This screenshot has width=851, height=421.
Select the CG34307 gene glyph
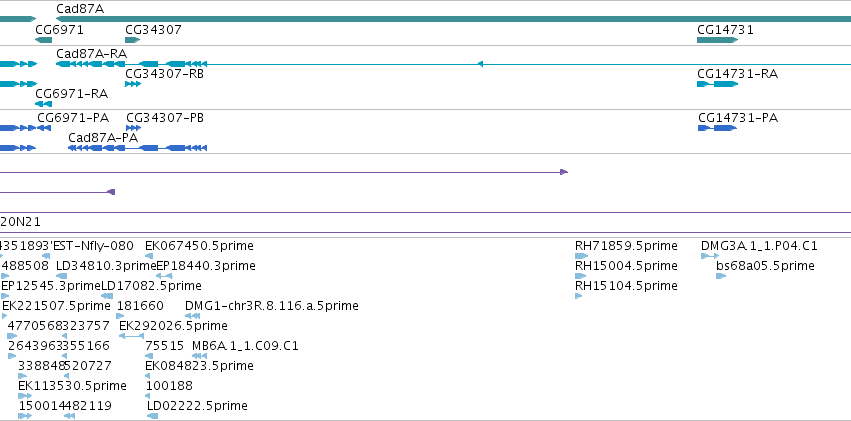[132, 40]
